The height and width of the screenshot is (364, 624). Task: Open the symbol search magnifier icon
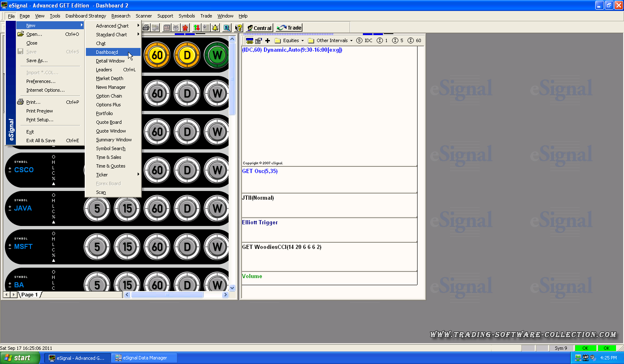pyautogui.click(x=226, y=28)
